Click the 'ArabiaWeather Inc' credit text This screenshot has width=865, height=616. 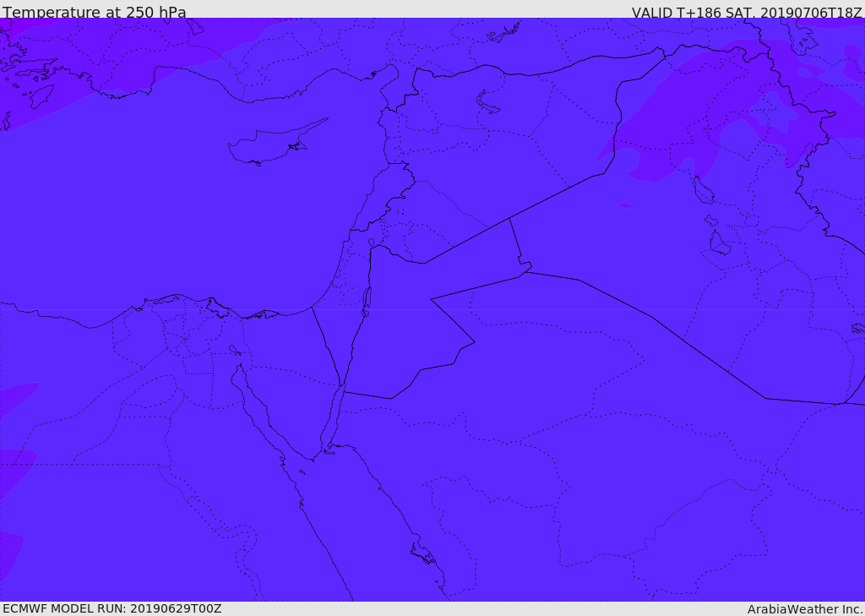(x=804, y=609)
